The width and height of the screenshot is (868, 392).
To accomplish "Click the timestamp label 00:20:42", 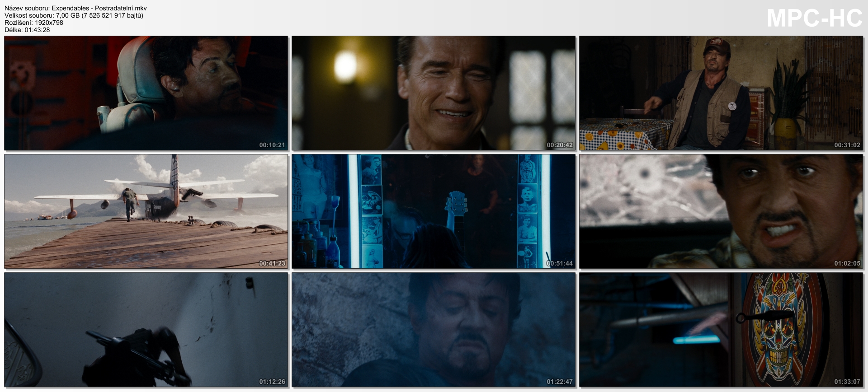I will click(x=560, y=145).
